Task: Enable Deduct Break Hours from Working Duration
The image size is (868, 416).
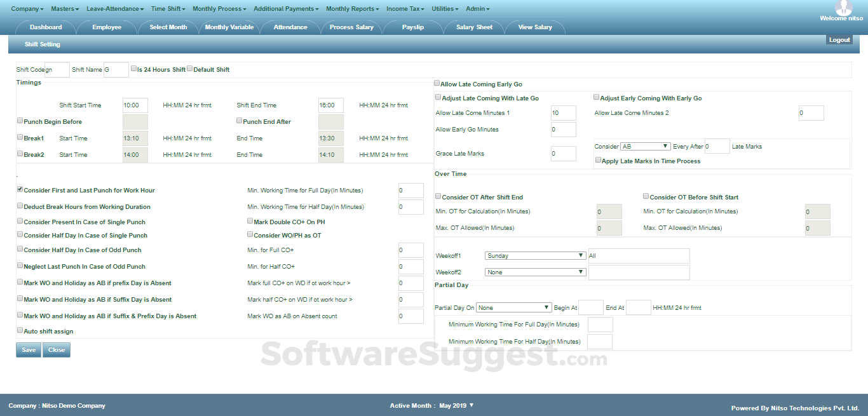Action: coord(20,206)
